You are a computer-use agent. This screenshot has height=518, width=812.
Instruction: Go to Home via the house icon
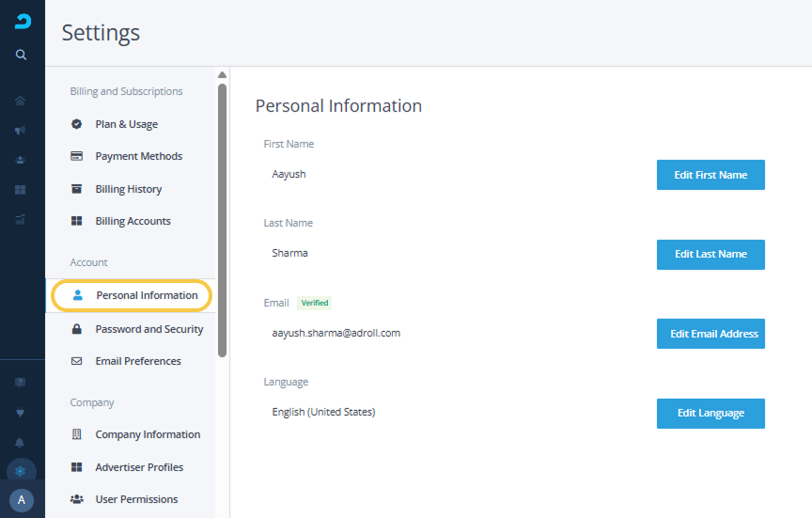click(x=21, y=101)
